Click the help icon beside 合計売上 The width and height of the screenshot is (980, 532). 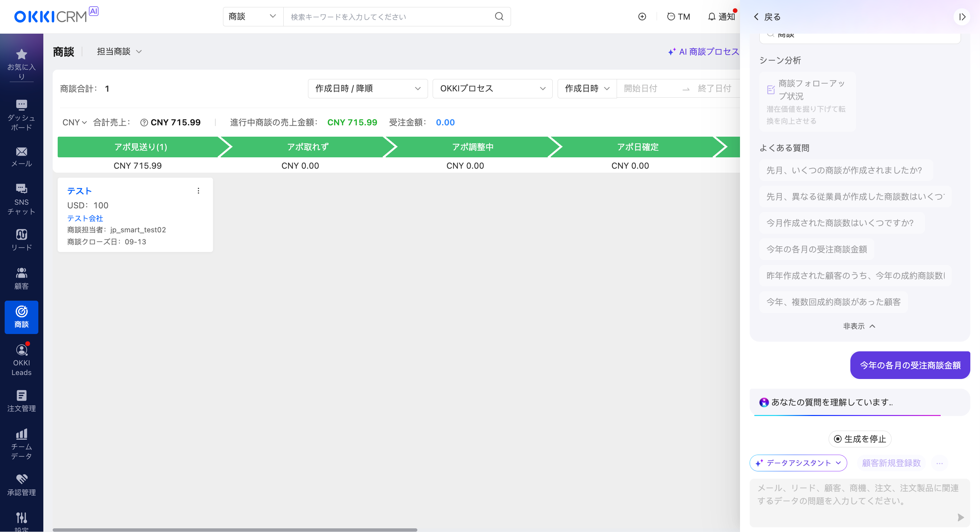(144, 123)
